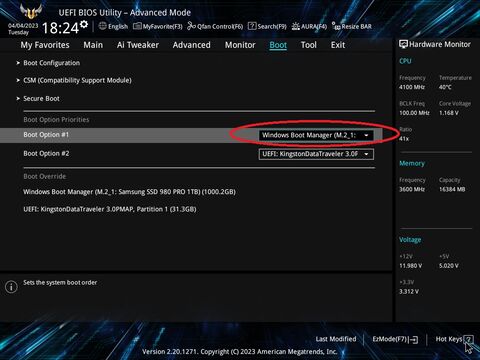Select the Boot tab
This screenshot has width=480, height=360.
[278, 45]
